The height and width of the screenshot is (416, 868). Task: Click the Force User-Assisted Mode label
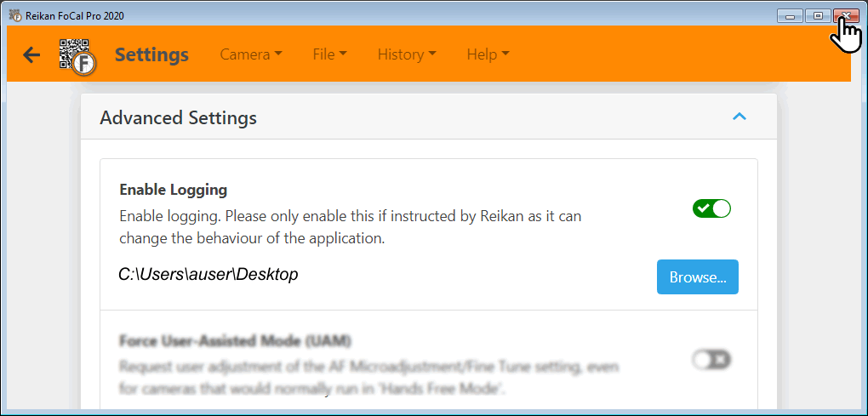tap(235, 341)
